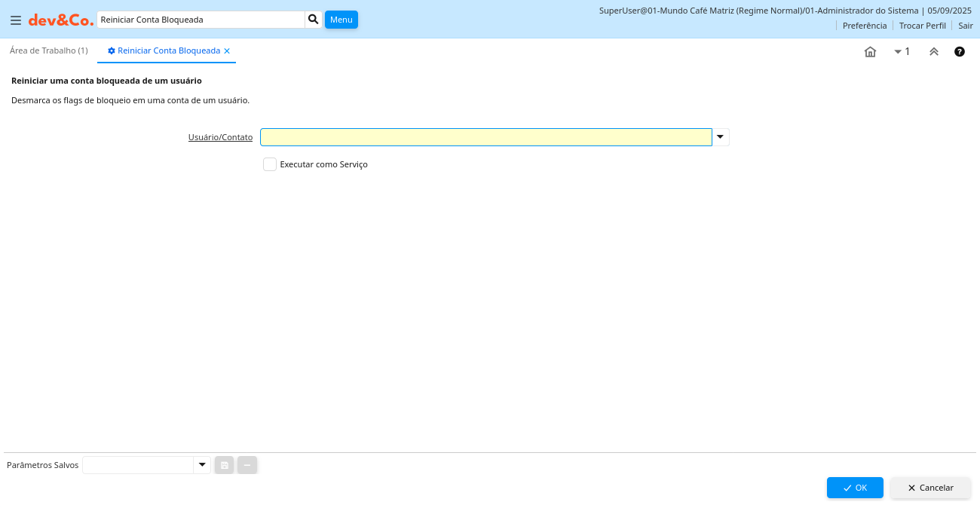The width and height of the screenshot is (980, 508).
Task: Switch to Área de Trabalho tab
Action: pos(49,50)
